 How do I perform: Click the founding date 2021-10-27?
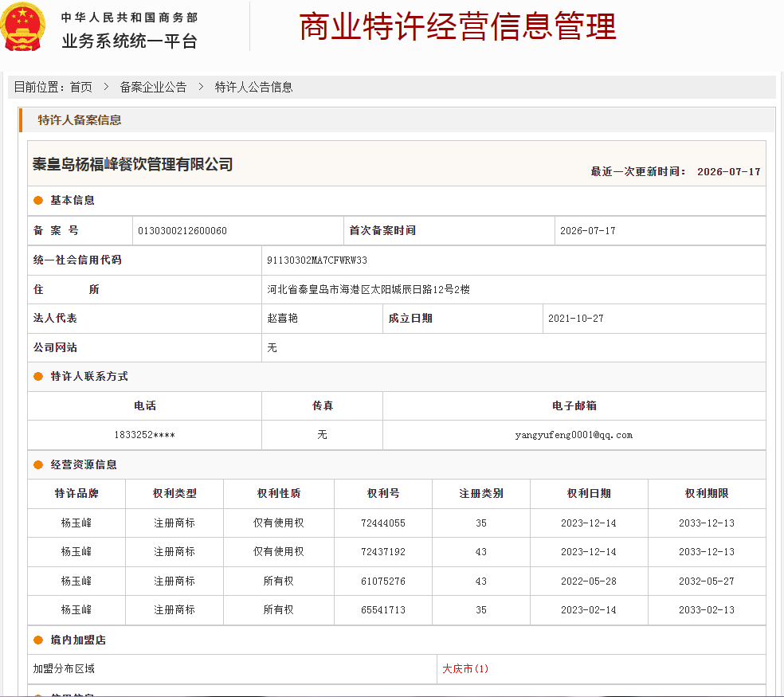coord(575,319)
